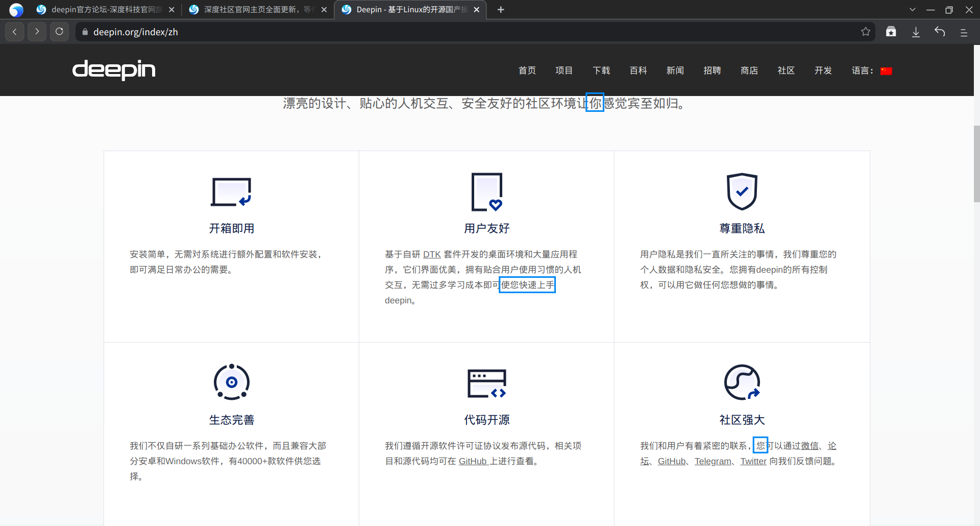Click the China flag next to 语言

[887, 71]
